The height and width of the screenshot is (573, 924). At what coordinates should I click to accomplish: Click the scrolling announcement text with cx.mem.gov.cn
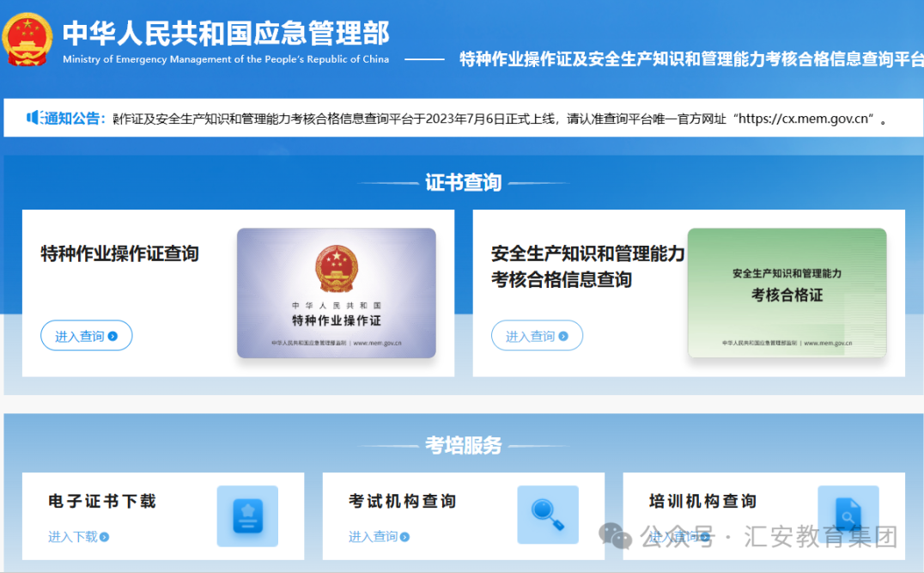(x=498, y=119)
